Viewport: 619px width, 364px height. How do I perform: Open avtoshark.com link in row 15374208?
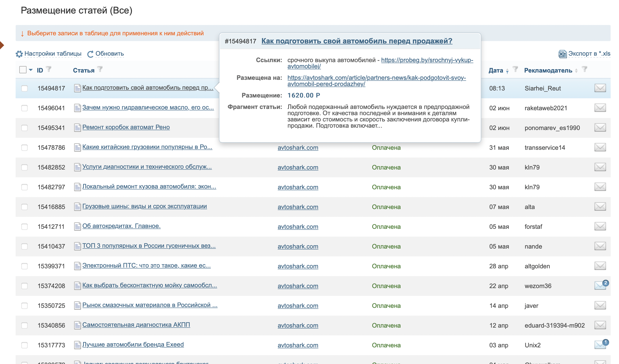point(298,286)
